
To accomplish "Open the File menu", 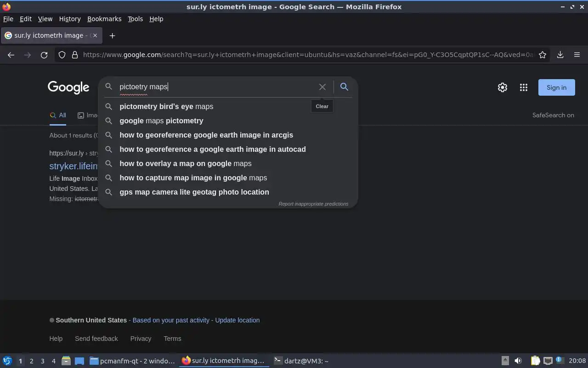I will 8,19.
